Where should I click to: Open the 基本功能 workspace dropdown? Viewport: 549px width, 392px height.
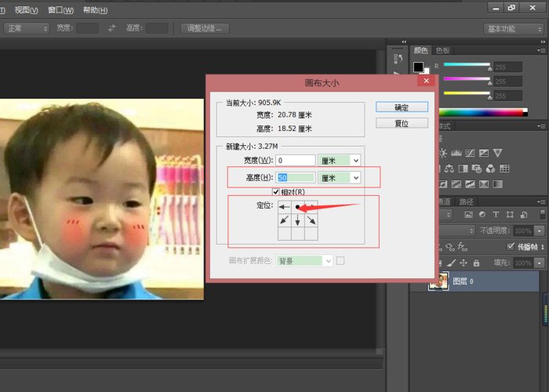pos(514,29)
